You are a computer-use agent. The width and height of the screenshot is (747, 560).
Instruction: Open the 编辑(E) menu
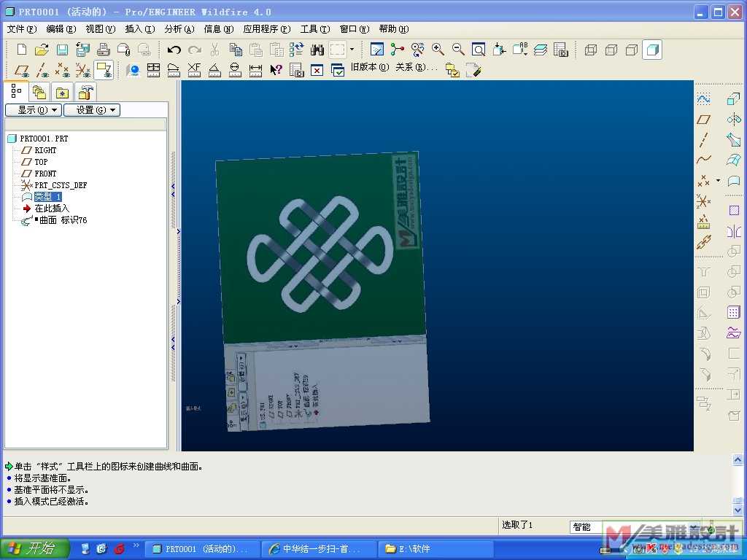[x=61, y=29]
